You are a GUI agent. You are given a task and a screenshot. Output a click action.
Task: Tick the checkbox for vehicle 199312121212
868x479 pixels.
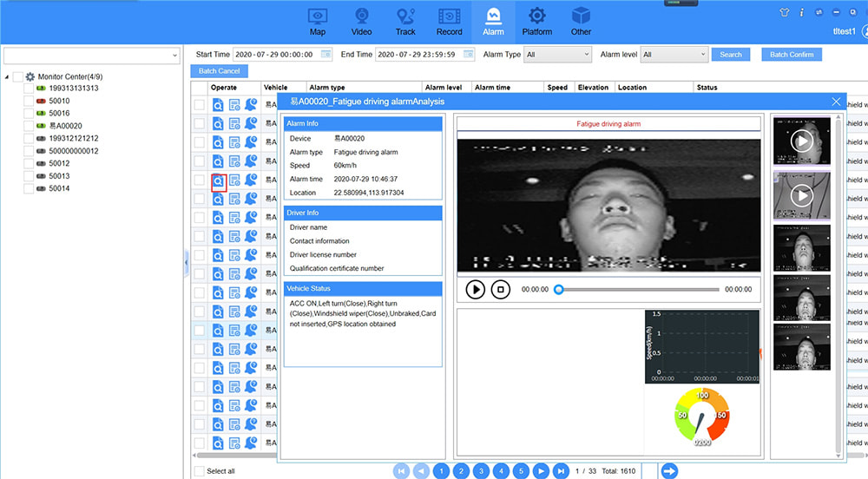point(29,139)
